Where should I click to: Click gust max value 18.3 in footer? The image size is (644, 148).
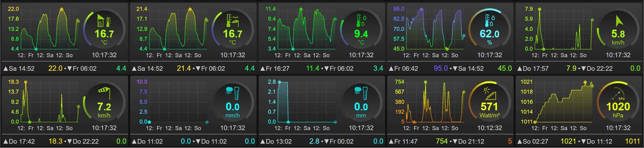[x=56, y=141]
